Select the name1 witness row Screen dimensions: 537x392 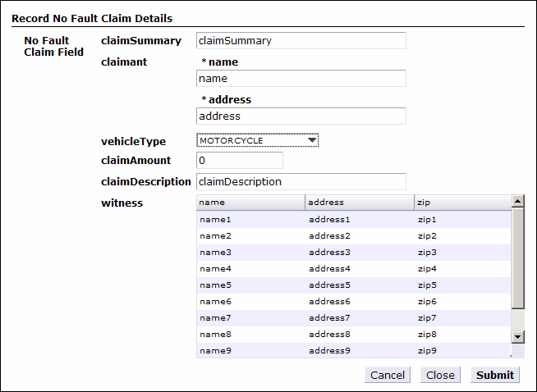coord(354,220)
